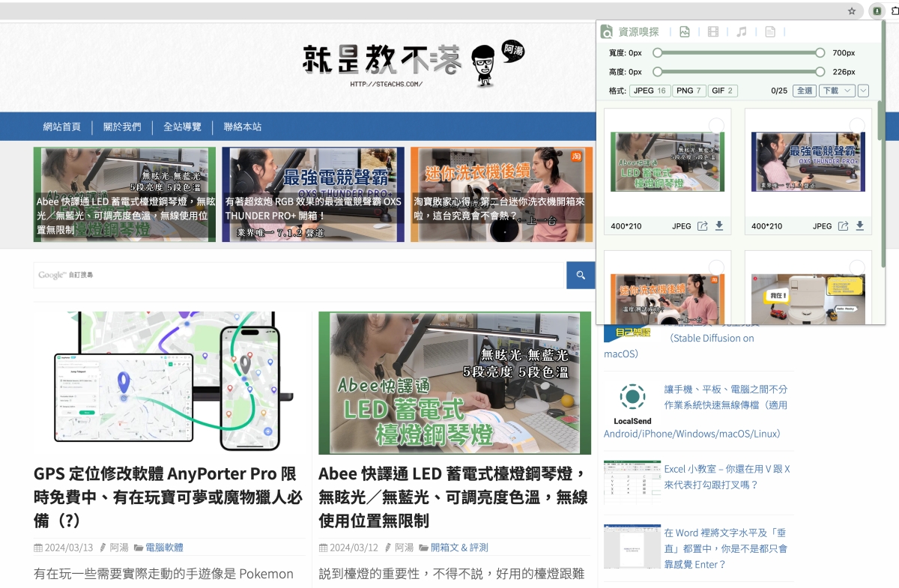Select the image filter icon in sniffer popup

point(684,31)
